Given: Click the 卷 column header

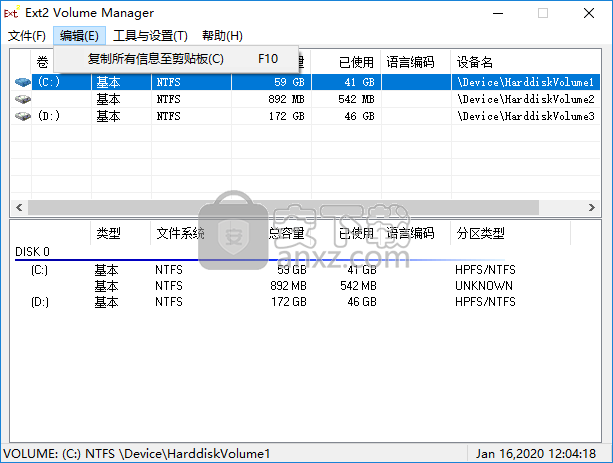Looking at the screenshot, I should tap(42, 62).
